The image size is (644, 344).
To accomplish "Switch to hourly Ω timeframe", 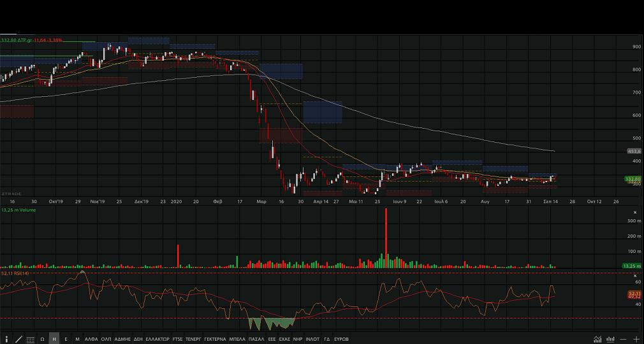I will coord(42,339).
